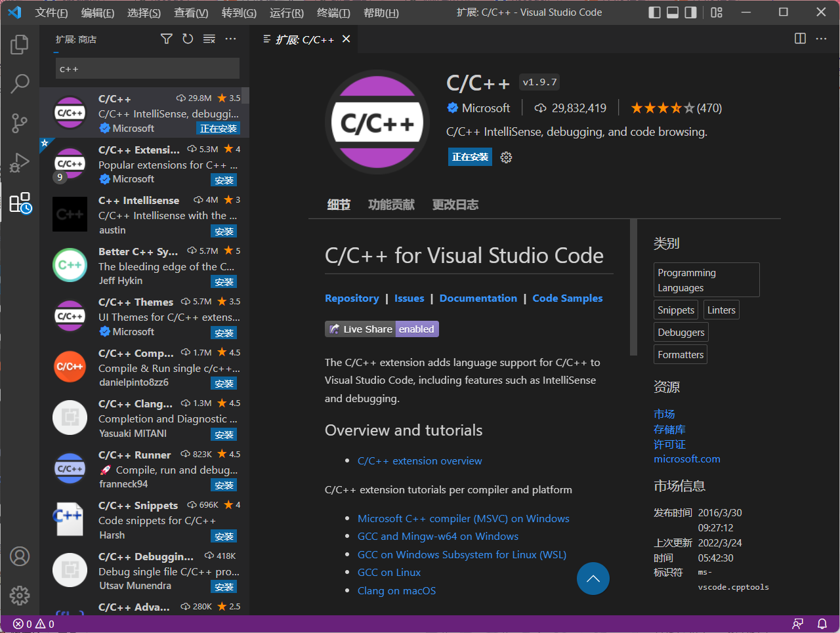840x633 pixels.
Task: Open the 编辑(E) menu
Action: [98, 12]
